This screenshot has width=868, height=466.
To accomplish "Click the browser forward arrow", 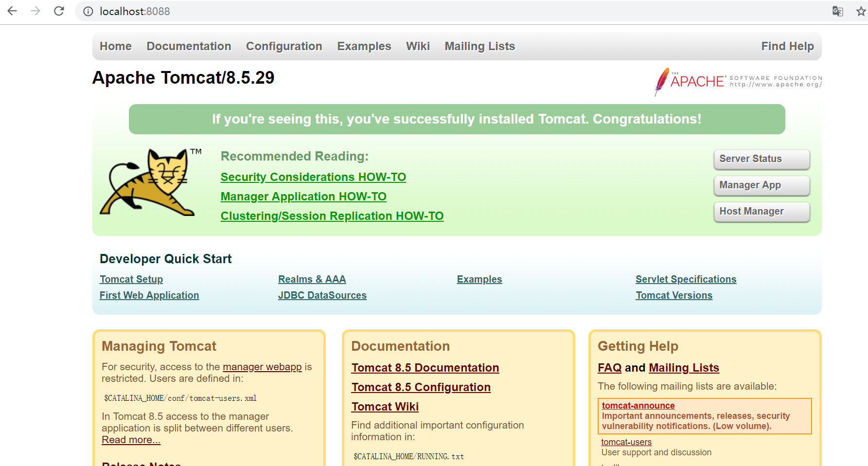I will (x=35, y=11).
